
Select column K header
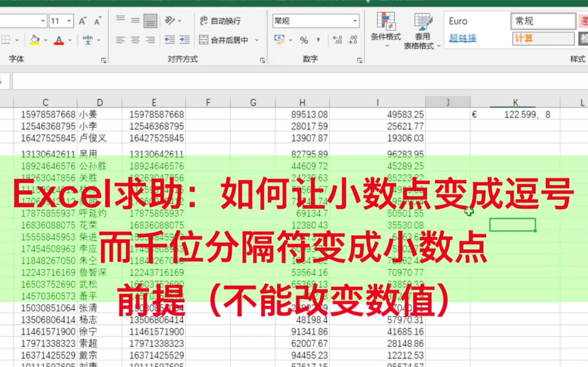[515, 102]
